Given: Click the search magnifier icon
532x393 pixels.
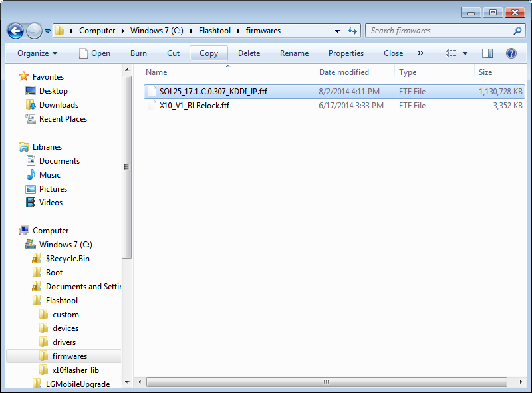Looking at the screenshot, I should [517, 31].
